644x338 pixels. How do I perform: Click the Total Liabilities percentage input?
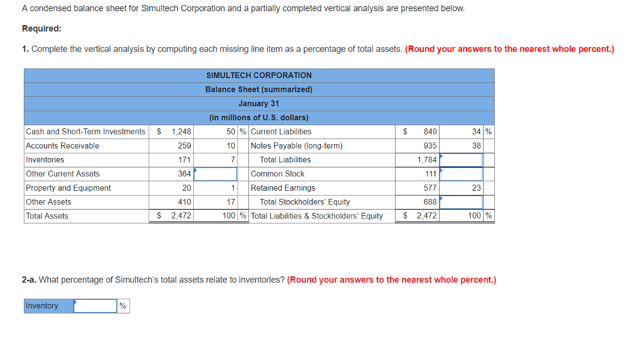point(461,160)
